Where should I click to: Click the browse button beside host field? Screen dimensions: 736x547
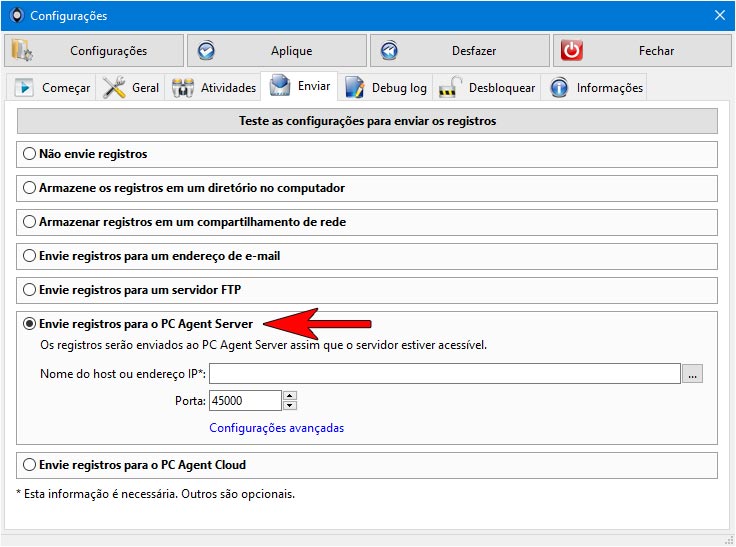point(692,374)
